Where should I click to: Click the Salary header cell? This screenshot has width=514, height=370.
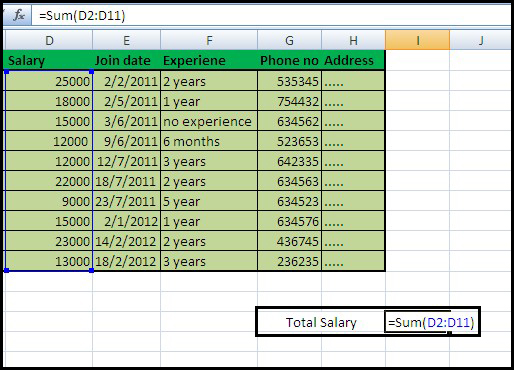pyautogui.click(x=49, y=60)
